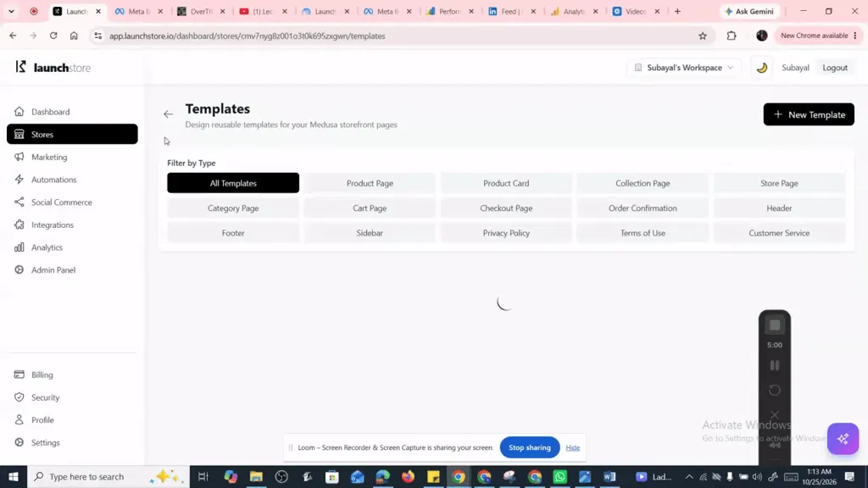Go to Chrome home page
Image resolution: width=868 pixels, height=488 pixels.
pos(74,36)
